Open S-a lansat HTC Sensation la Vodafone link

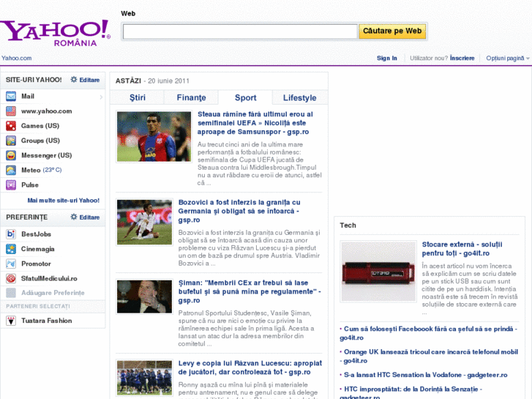click(x=425, y=375)
